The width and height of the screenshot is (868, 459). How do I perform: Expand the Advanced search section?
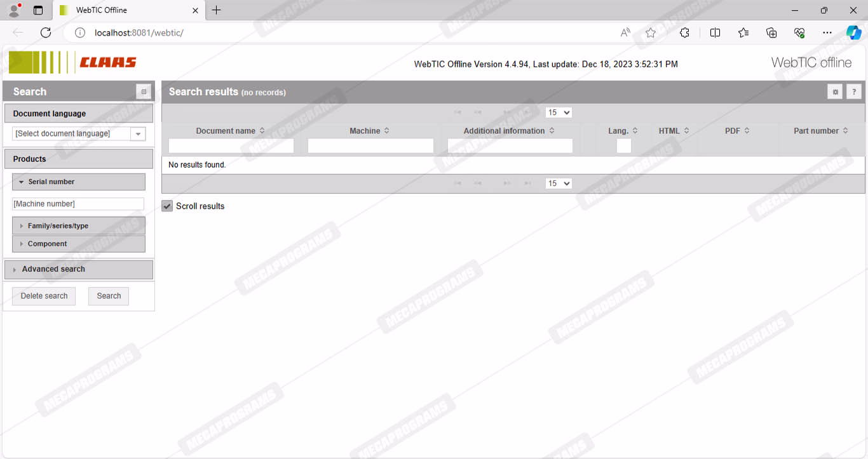(79, 269)
